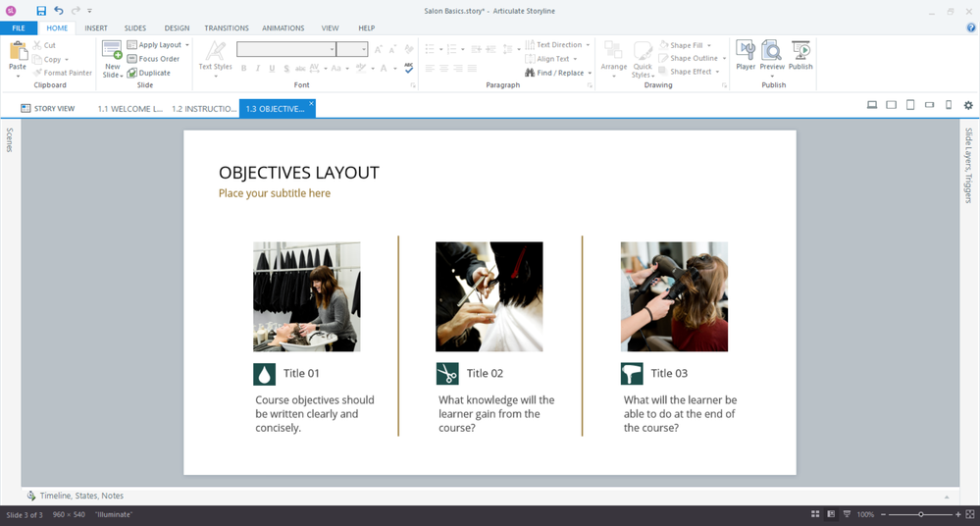The width and height of the screenshot is (980, 526).
Task: Open the responsive settings gear icon
Action: (968, 105)
